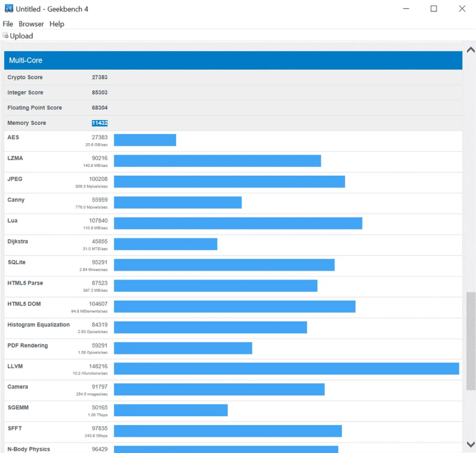The width and height of the screenshot is (476, 453).
Task: Click the Camera benchmark label
Action: coord(18,387)
